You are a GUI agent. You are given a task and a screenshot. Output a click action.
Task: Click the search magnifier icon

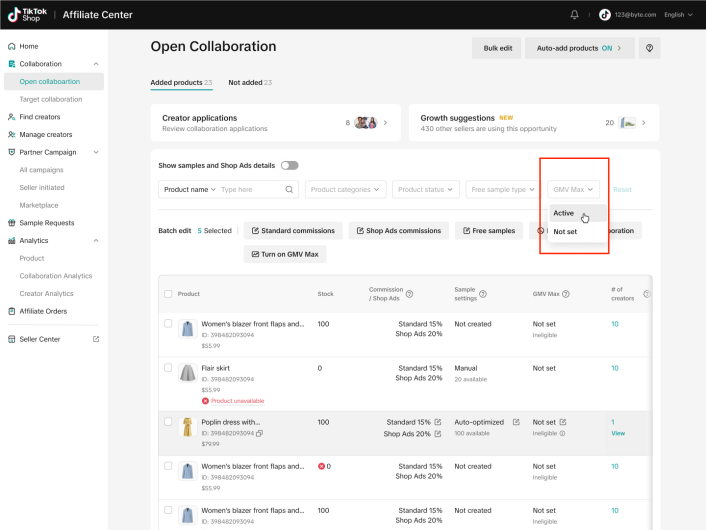[290, 189]
